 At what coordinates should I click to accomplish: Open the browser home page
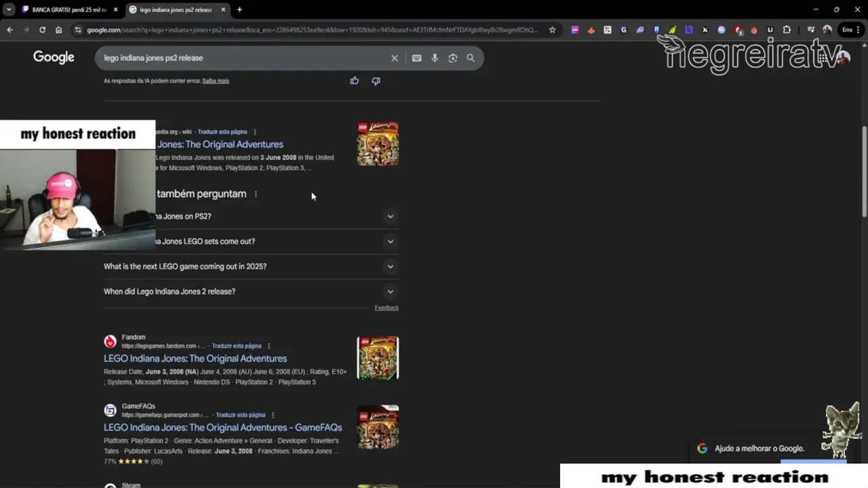click(x=59, y=30)
